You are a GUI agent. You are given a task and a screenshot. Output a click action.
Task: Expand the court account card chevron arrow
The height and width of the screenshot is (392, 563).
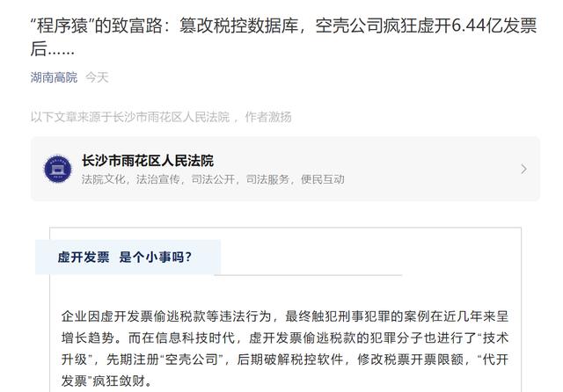524,169
